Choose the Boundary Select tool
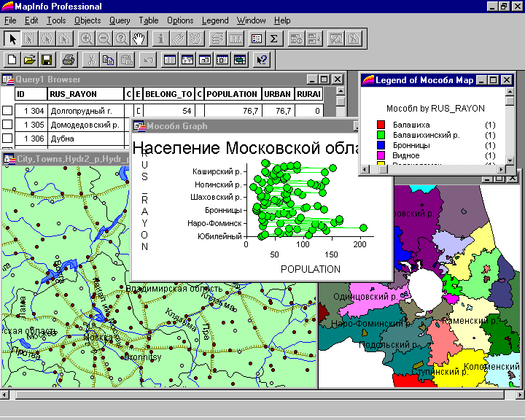 65,39
